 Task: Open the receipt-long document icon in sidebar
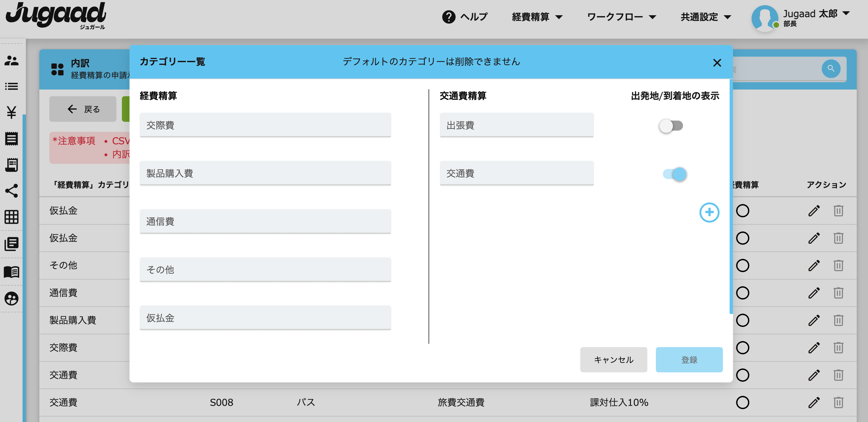coord(12,165)
